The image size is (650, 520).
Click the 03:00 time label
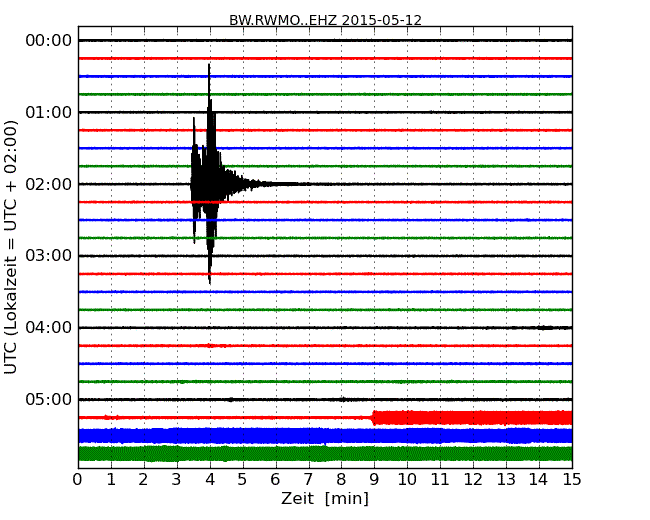pyautogui.click(x=49, y=256)
